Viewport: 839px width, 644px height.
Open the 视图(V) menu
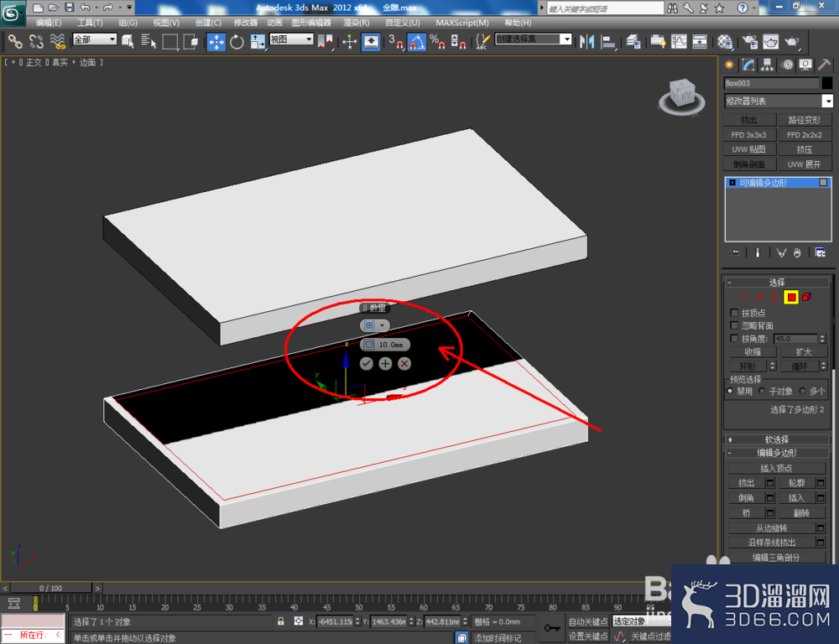(x=166, y=23)
